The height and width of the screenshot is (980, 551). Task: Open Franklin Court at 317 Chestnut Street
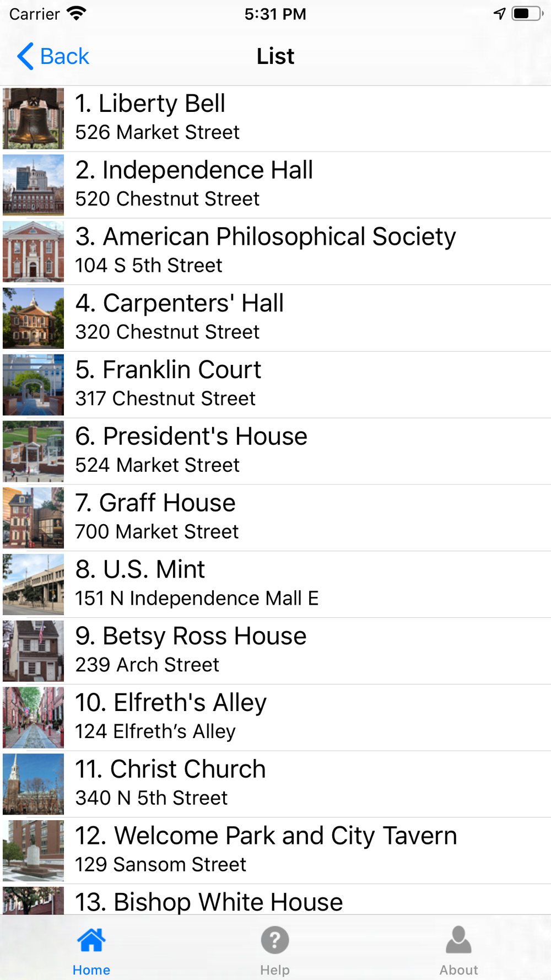point(275,385)
